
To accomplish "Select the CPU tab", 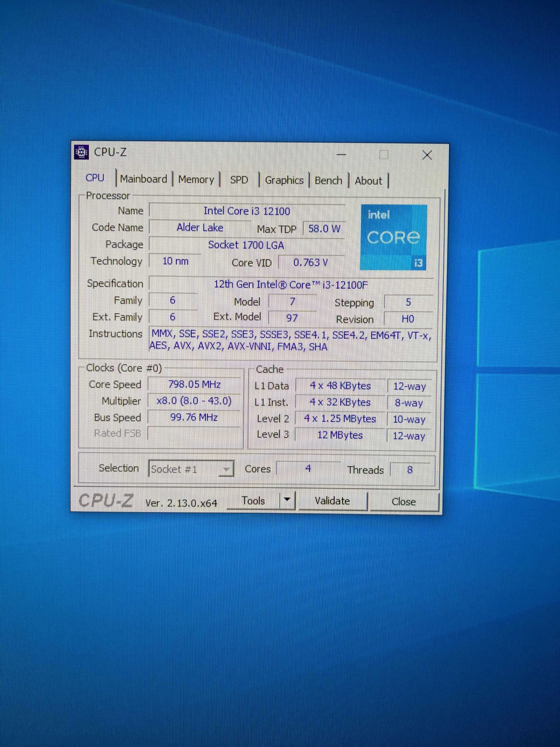I will coord(95,178).
